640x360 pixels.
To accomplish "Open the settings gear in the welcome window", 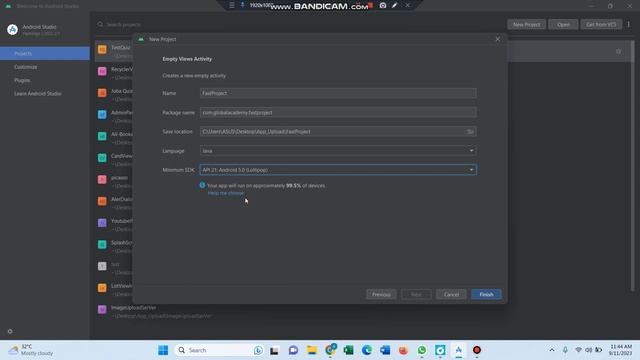I will 10,331.
